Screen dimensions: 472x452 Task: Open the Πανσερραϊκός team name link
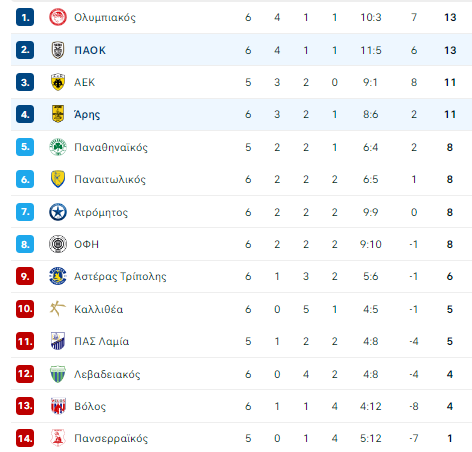tap(111, 438)
